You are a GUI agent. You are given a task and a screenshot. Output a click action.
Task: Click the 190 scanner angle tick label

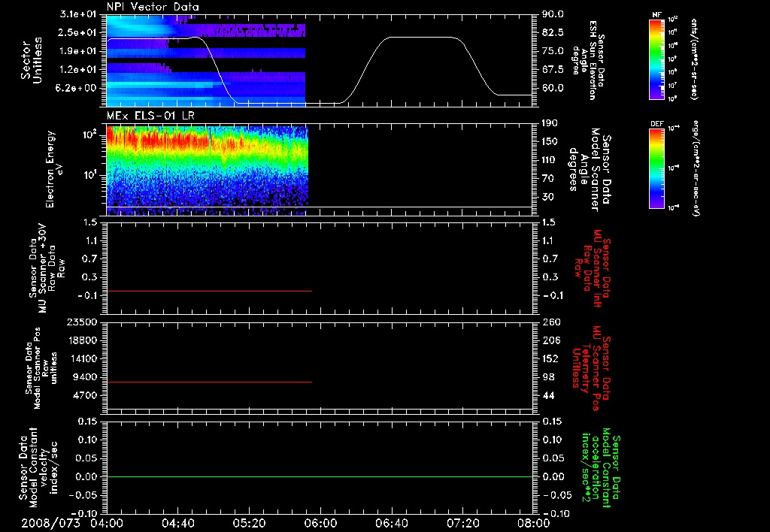pyautogui.click(x=550, y=123)
